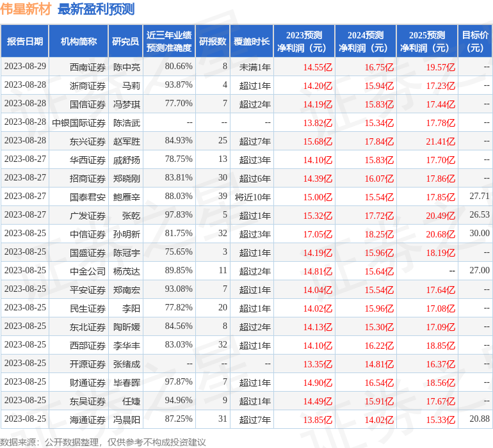Viewport: 493px width, 448px height.
Task: Click target price value 20.88
Action: click(x=480, y=419)
